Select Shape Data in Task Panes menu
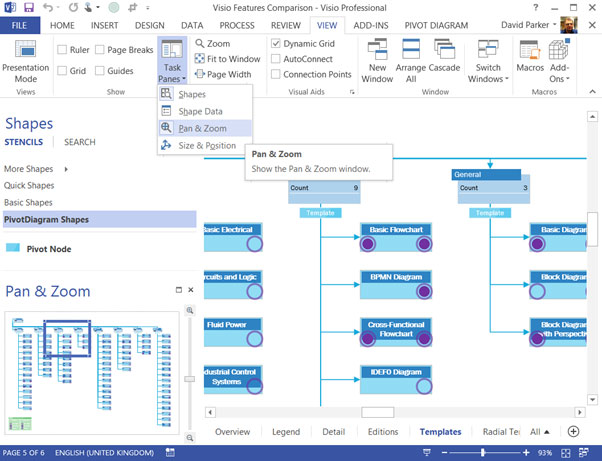Screen dimensions: 602x461 pyautogui.click(x=205, y=111)
